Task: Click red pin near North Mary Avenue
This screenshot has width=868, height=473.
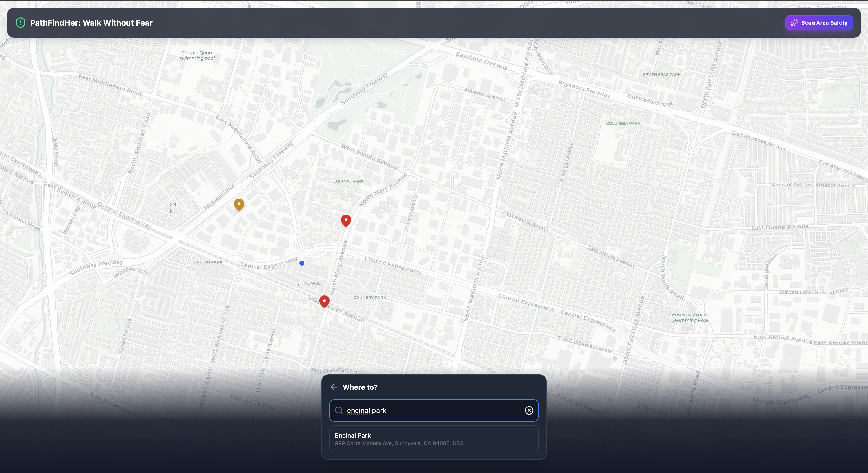Action: [x=346, y=220]
